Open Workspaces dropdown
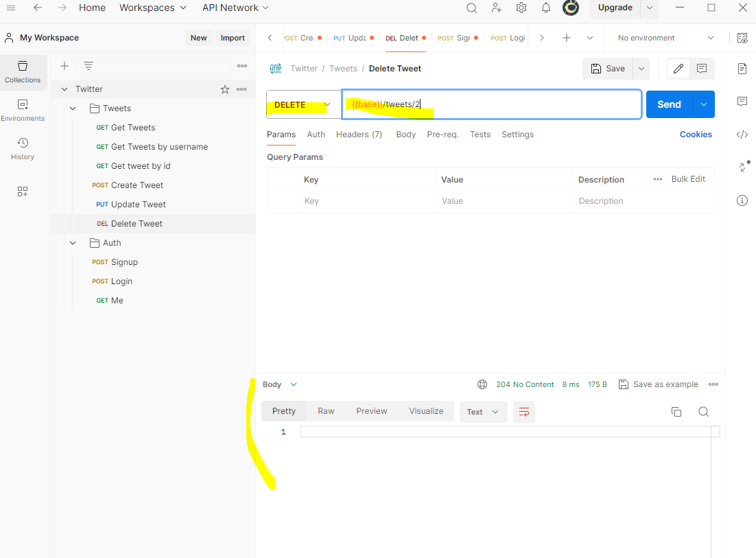Image resolution: width=756 pixels, height=558 pixels. pos(153,8)
